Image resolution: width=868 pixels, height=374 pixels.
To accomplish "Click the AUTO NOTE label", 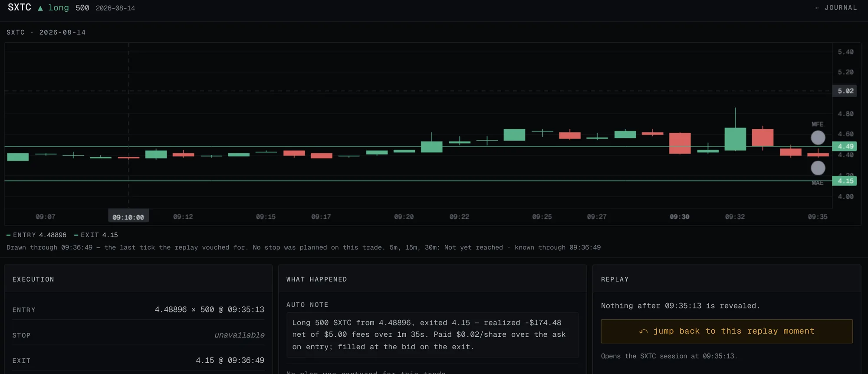I will coord(307,305).
